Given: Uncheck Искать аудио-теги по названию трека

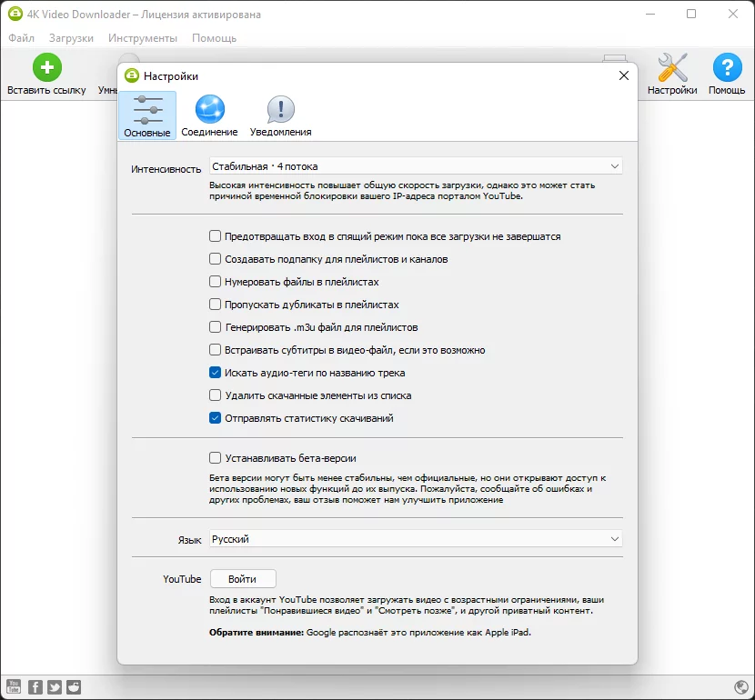Looking at the screenshot, I should pos(216,373).
